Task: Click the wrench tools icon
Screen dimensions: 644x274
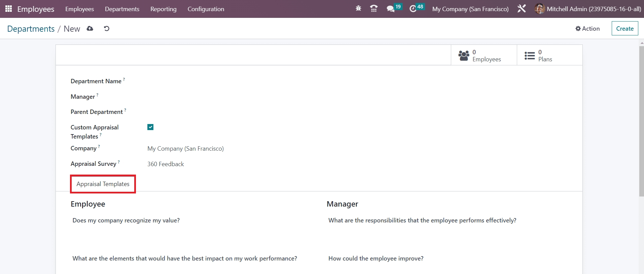Action: pos(522,9)
